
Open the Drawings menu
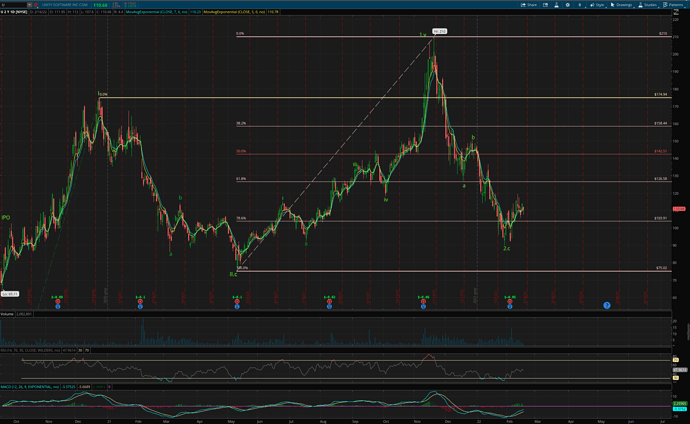coord(621,5)
